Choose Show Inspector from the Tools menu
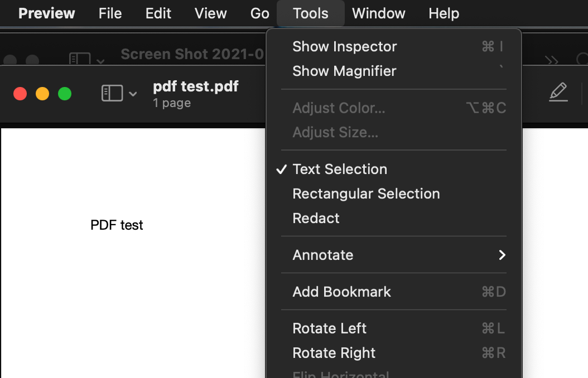The image size is (588, 378). coord(344,46)
